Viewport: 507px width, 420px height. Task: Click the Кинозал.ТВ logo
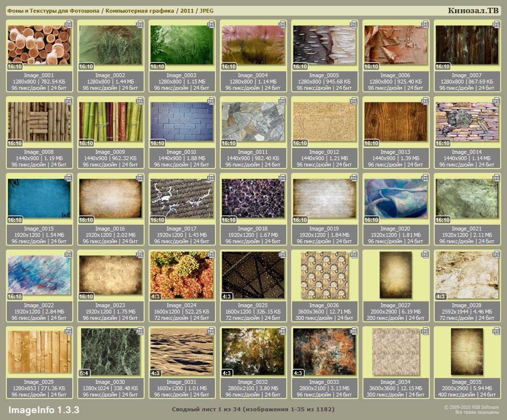[x=473, y=10]
